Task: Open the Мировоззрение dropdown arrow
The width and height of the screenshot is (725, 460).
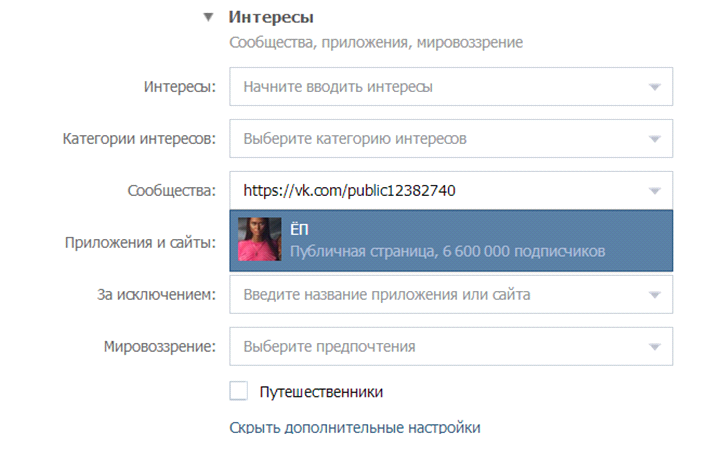Action: coord(654,347)
